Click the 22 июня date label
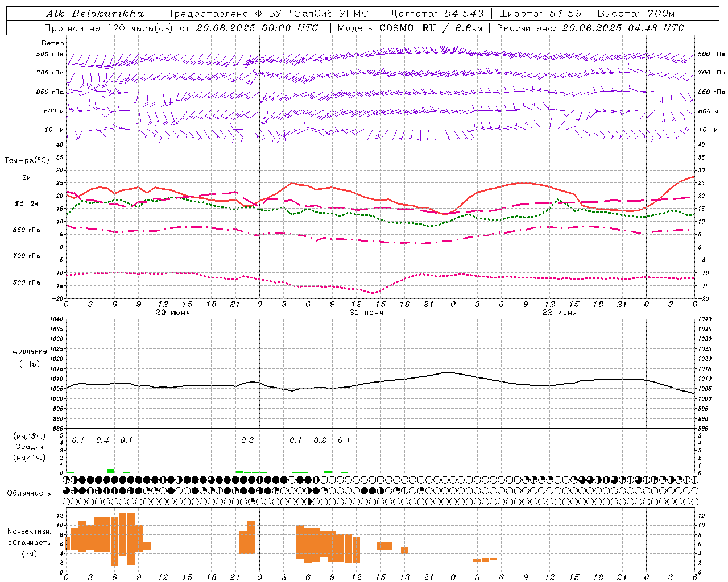This screenshot has height=582, width=728. (x=560, y=312)
